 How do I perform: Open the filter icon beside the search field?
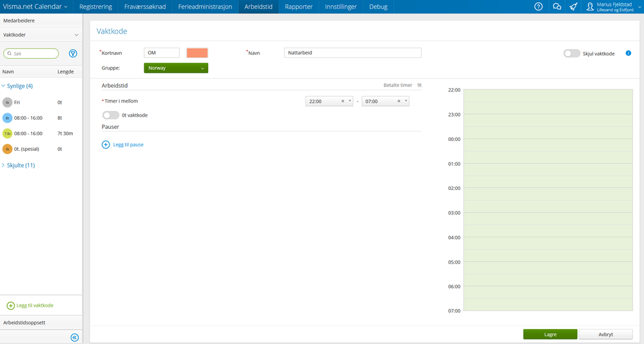(x=73, y=53)
